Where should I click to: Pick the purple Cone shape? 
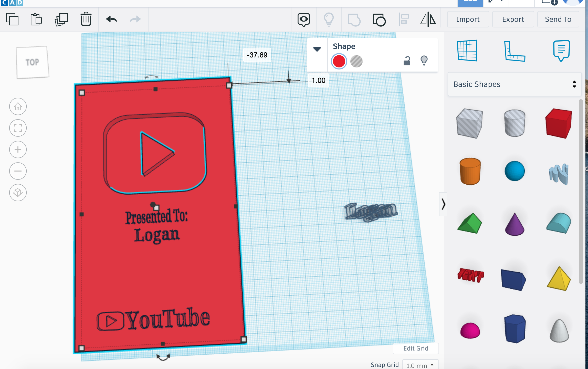click(x=514, y=224)
